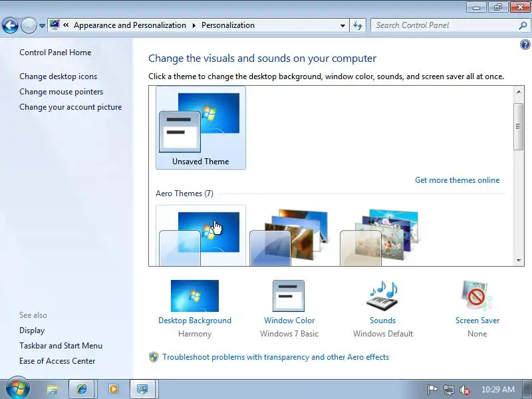Open Change your account picture

(x=70, y=107)
